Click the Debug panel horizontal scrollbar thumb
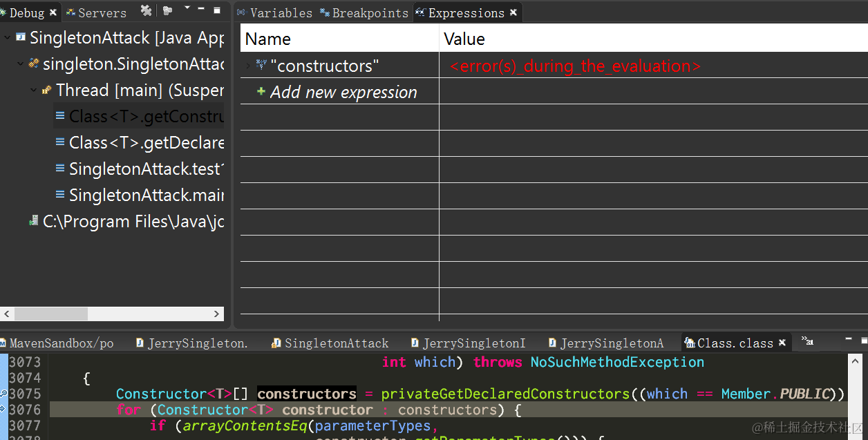The height and width of the screenshot is (440, 868). [x=51, y=314]
